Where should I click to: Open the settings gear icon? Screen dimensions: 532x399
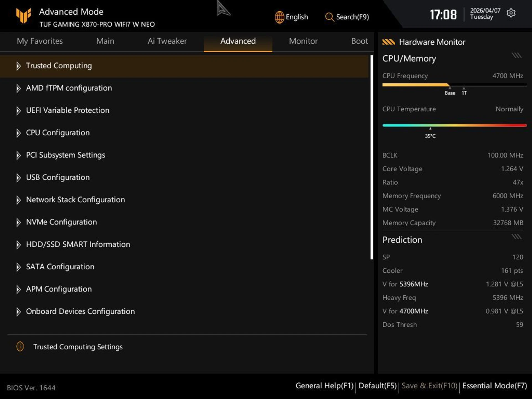511,13
